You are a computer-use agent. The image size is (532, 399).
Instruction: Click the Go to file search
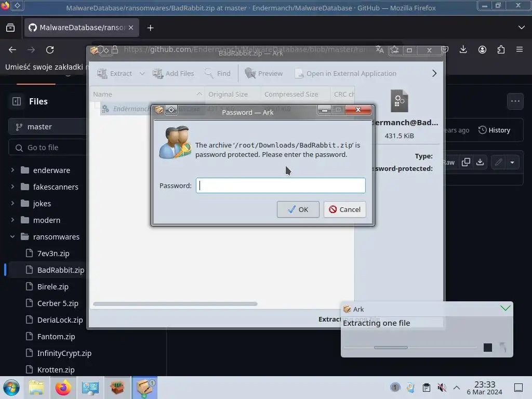point(47,148)
